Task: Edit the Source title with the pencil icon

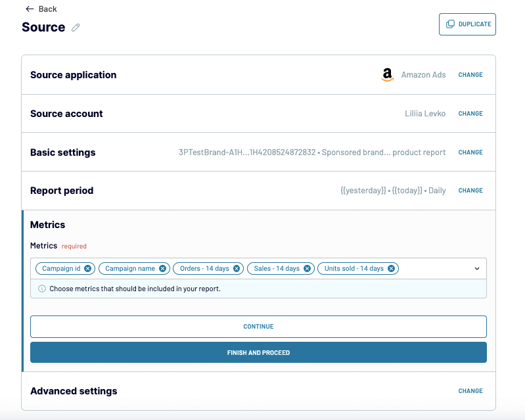Action: coord(76,28)
